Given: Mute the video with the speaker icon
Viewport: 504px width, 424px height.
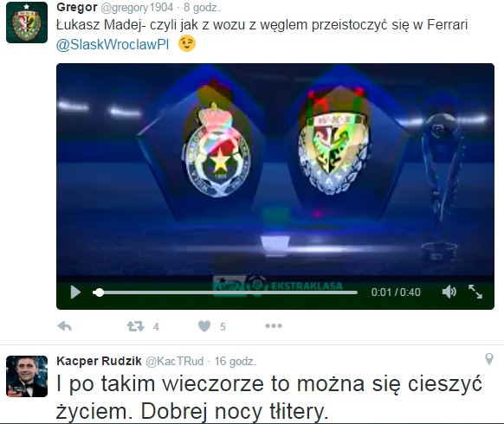Looking at the screenshot, I should pyautogui.click(x=449, y=292).
